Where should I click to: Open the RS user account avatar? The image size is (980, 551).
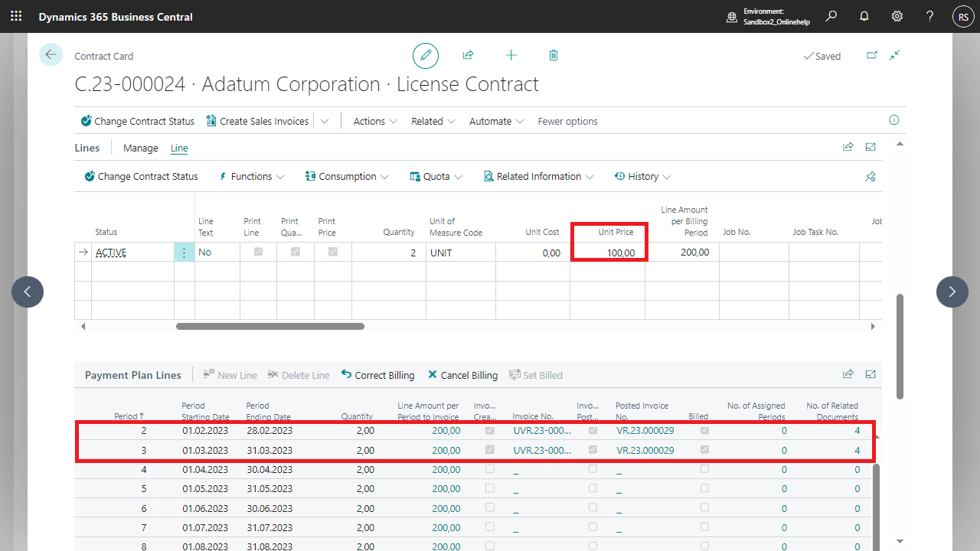click(963, 16)
